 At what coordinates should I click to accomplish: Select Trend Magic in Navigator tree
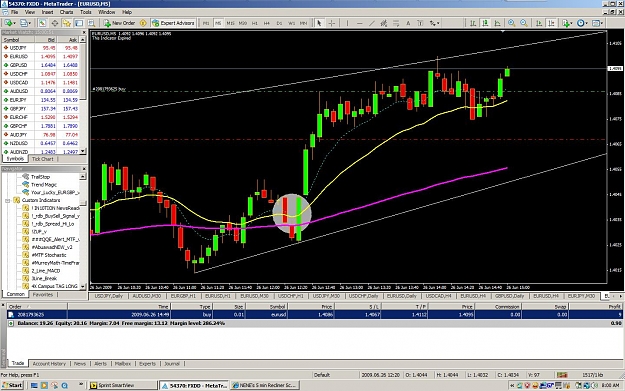pyautogui.click(x=44, y=185)
